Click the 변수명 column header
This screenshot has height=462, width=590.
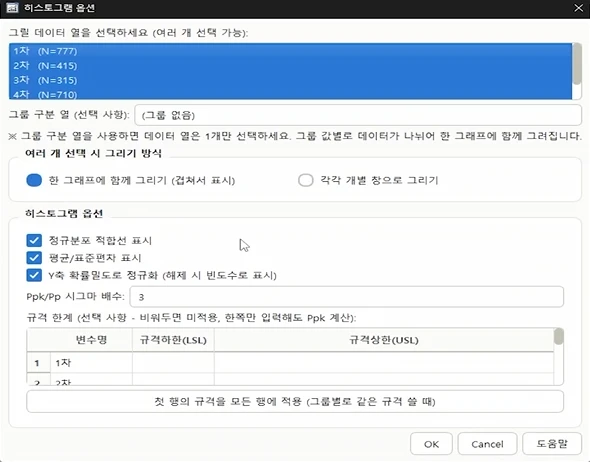point(91,340)
